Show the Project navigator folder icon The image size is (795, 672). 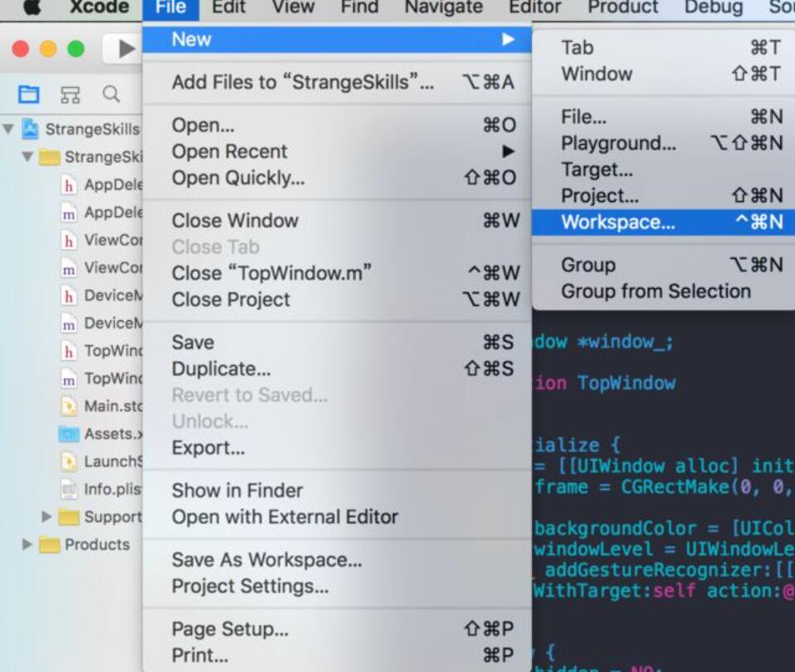[28, 94]
